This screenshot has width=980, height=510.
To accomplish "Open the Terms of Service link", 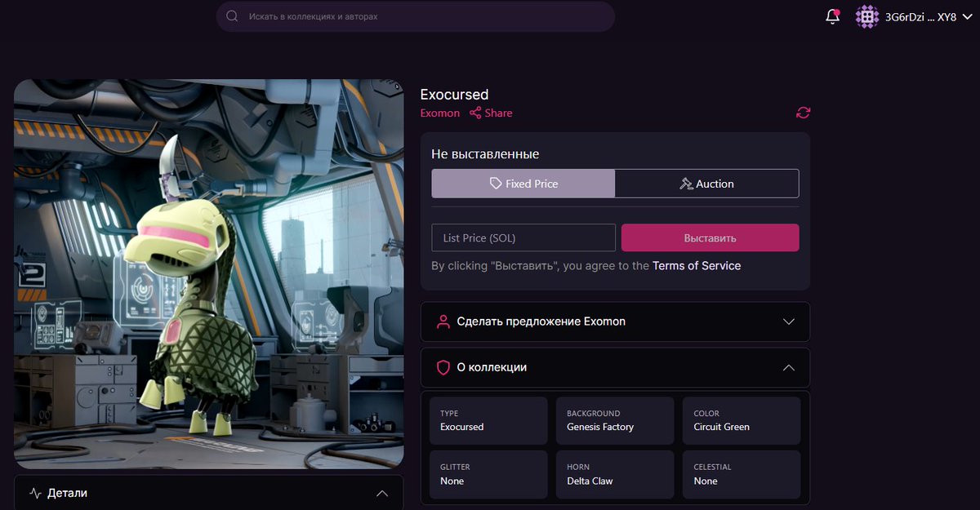I will (x=697, y=265).
